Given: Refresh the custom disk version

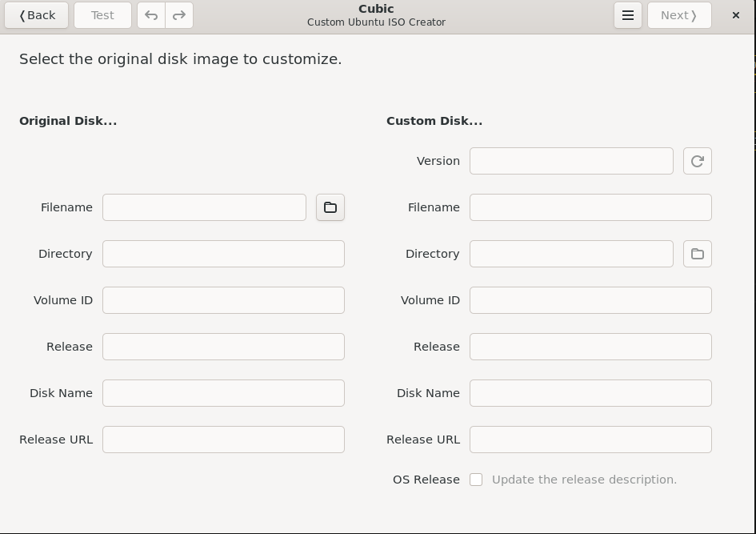Looking at the screenshot, I should (x=698, y=161).
